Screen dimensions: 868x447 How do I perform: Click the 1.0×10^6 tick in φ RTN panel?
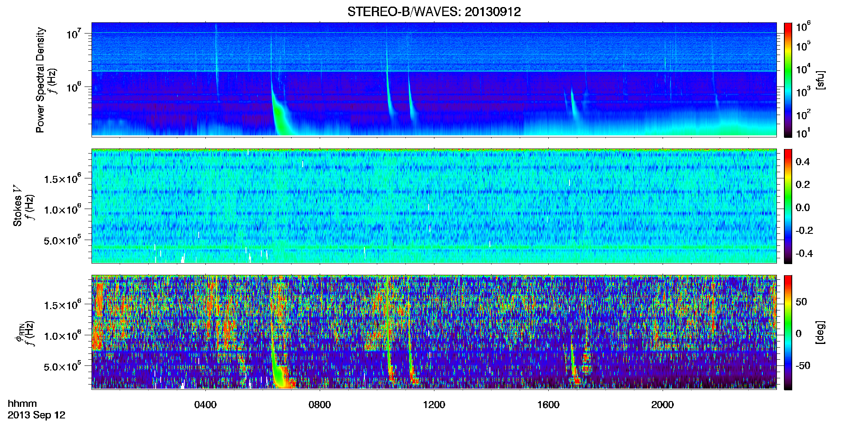[62, 336]
